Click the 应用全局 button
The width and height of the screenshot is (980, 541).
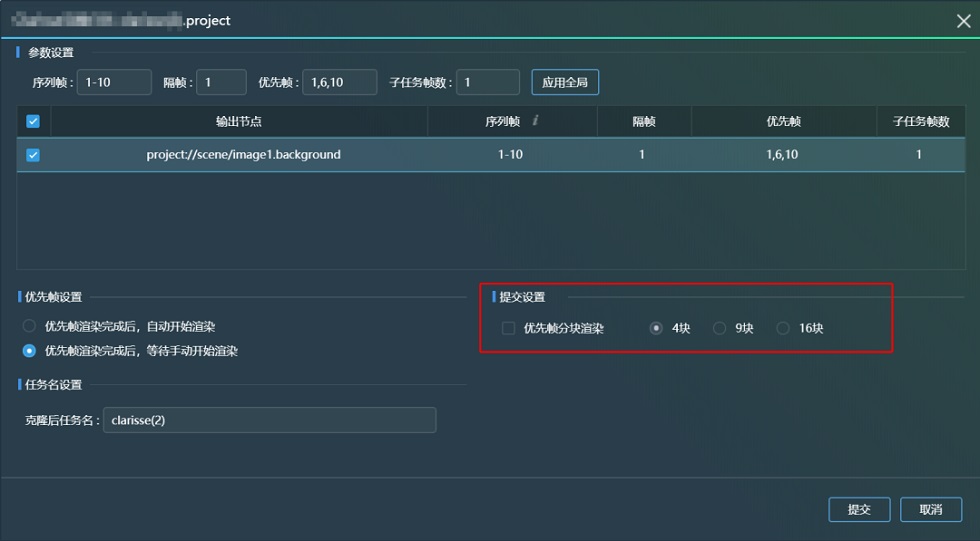point(565,82)
